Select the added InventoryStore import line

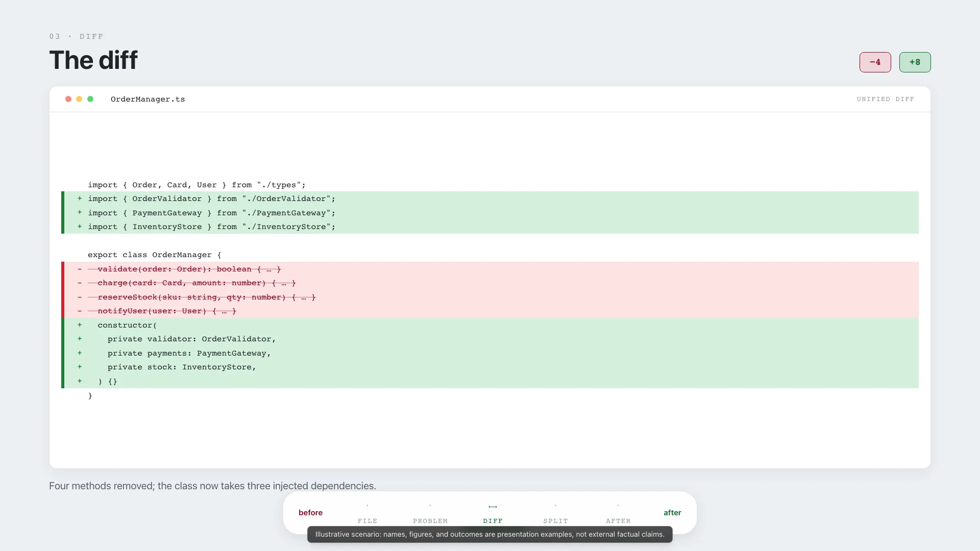point(490,227)
